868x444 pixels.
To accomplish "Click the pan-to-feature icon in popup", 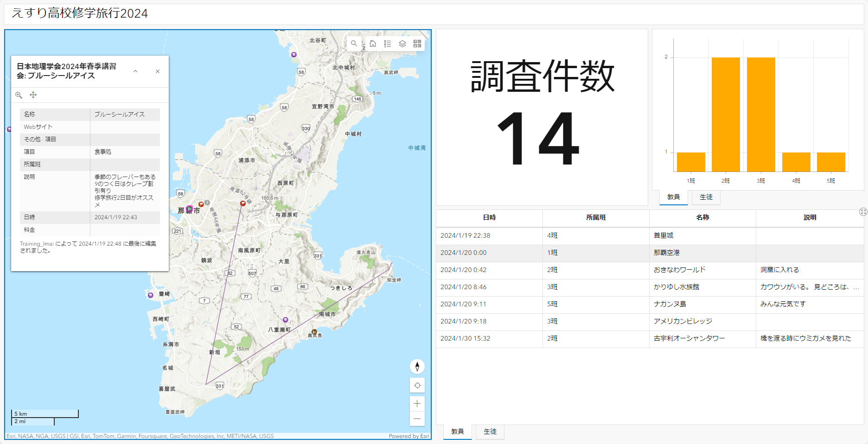I will point(33,95).
